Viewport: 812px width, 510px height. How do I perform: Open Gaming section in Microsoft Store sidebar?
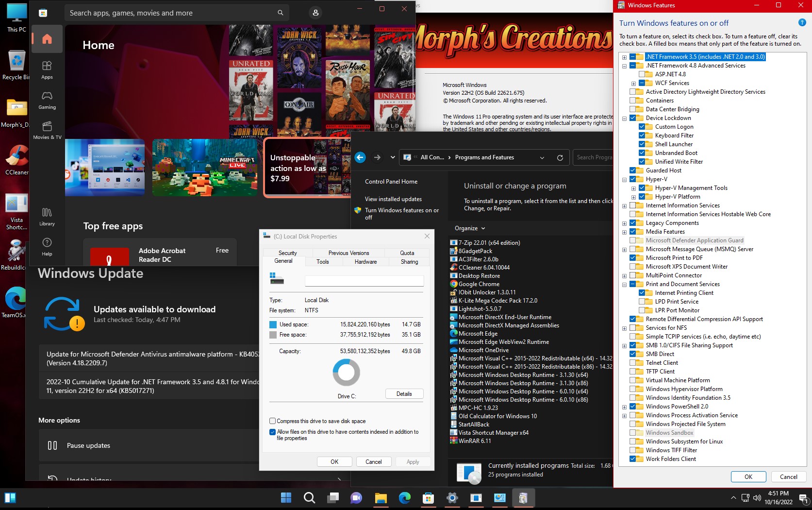click(x=47, y=100)
